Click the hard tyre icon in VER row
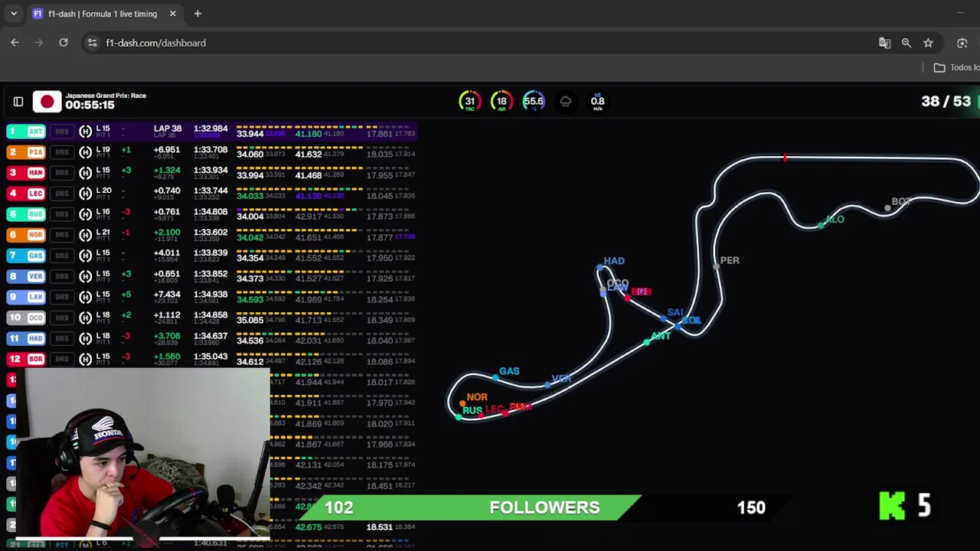 point(85,276)
